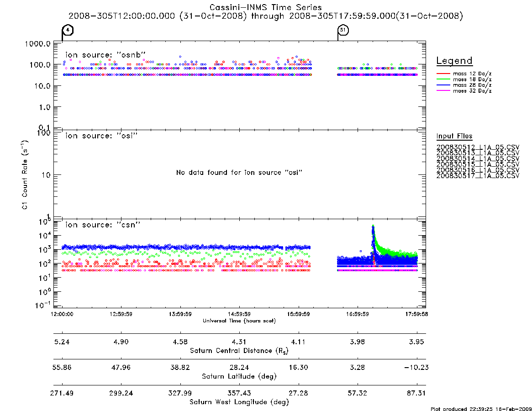Click the 357.43 longitude value
Viewport: 532px width, 411px height.
point(239,393)
